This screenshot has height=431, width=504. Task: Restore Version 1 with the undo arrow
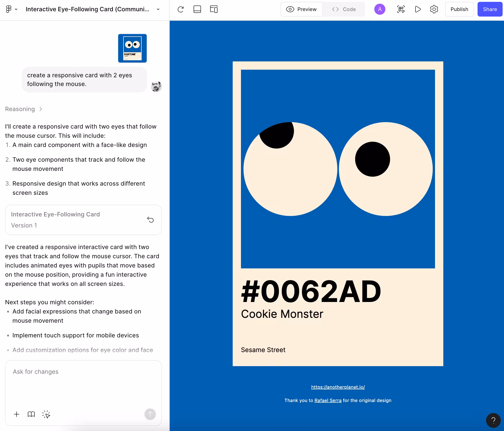point(150,220)
